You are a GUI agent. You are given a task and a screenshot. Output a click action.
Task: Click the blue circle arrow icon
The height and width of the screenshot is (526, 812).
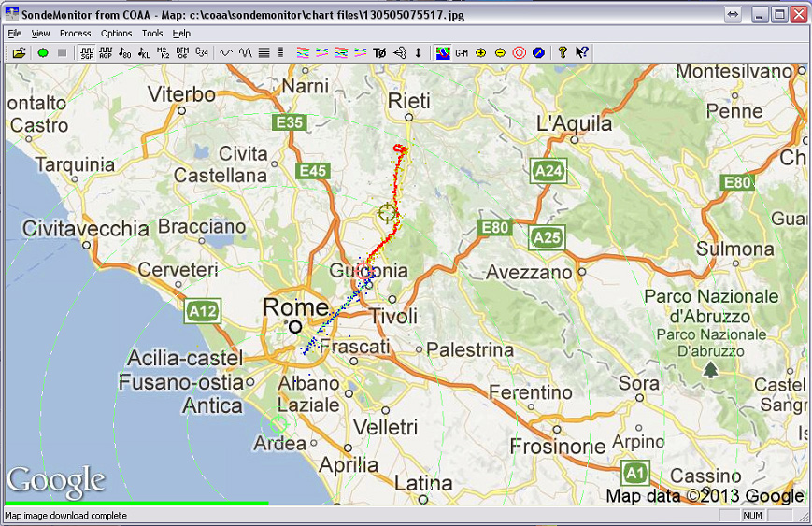coord(538,53)
